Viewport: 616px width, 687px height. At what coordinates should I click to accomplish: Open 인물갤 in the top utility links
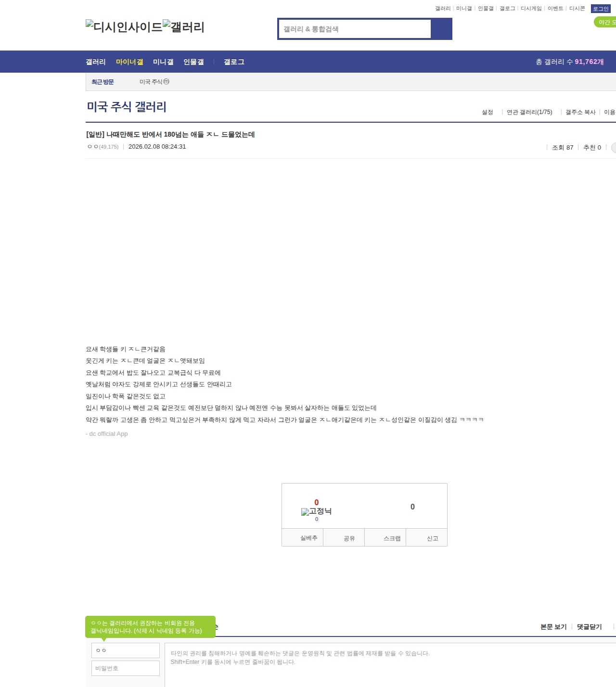[486, 9]
